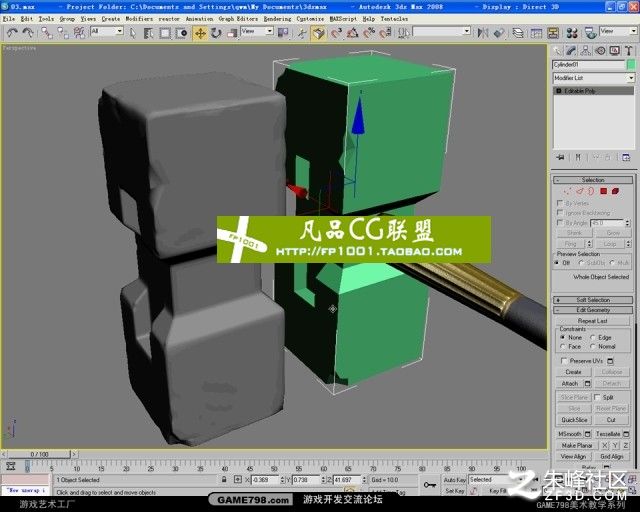The image size is (640, 512).
Task: Open the File menu
Action: (9, 19)
